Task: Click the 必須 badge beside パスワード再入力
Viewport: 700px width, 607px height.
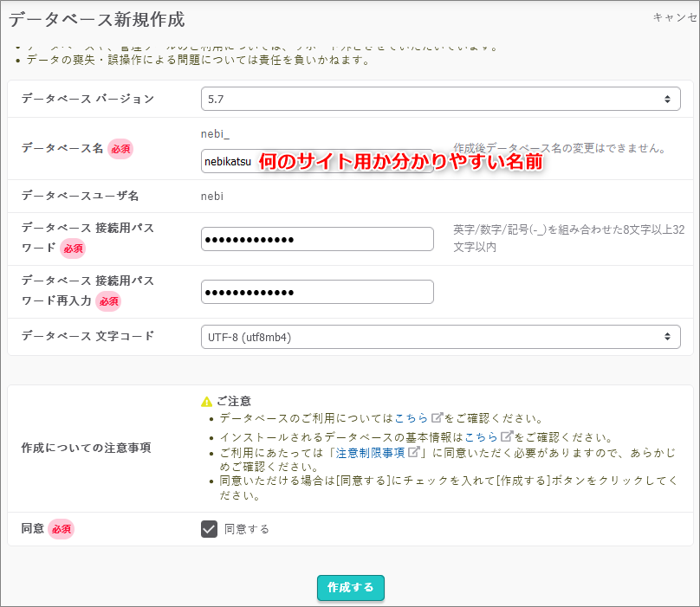Action: click(x=108, y=301)
